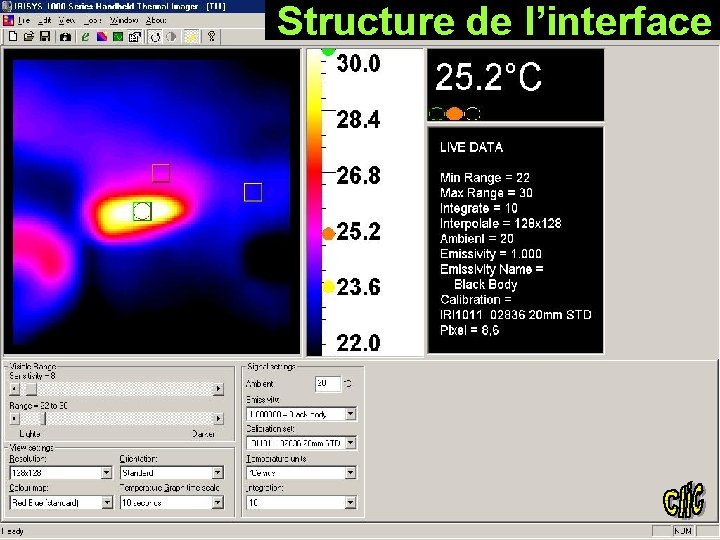720x540 pixels.
Task: Click the Ambient temperature input field
Action: click(x=328, y=383)
